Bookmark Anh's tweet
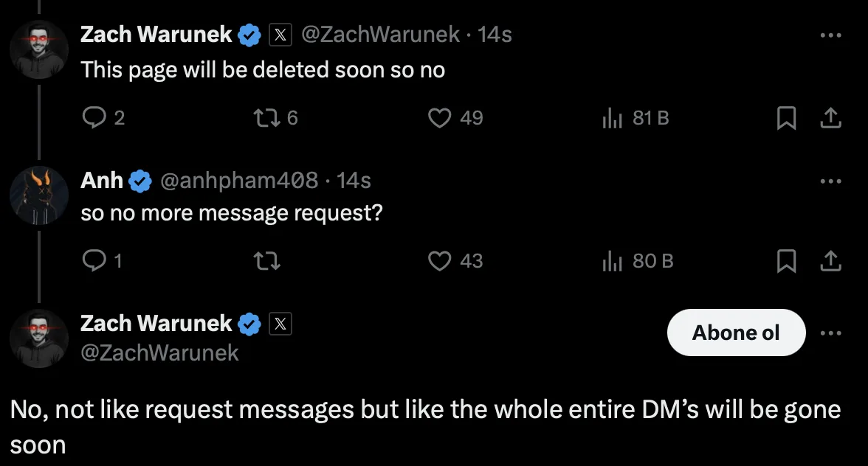This screenshot has width=868, height=466. coord(787,260)
